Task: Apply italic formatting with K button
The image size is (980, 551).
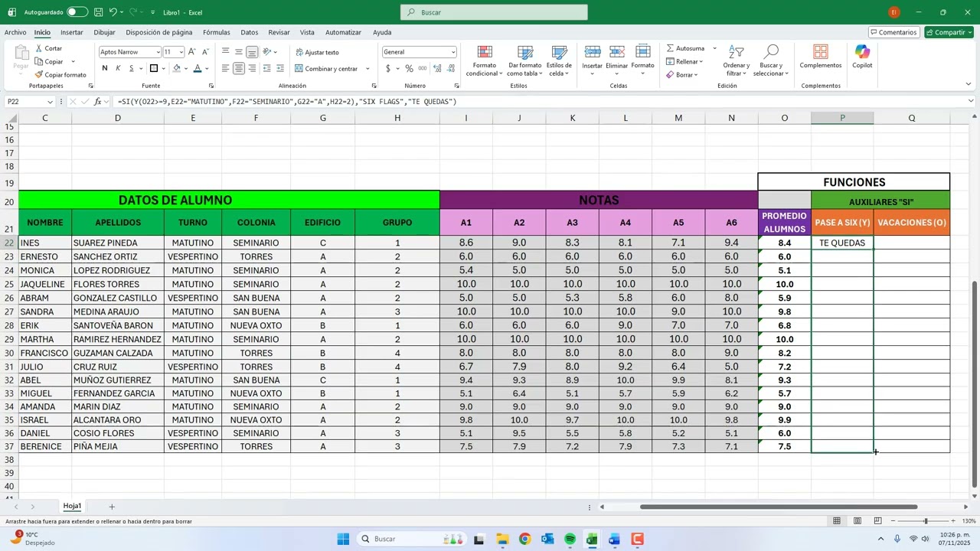Action: click(118, 68)
